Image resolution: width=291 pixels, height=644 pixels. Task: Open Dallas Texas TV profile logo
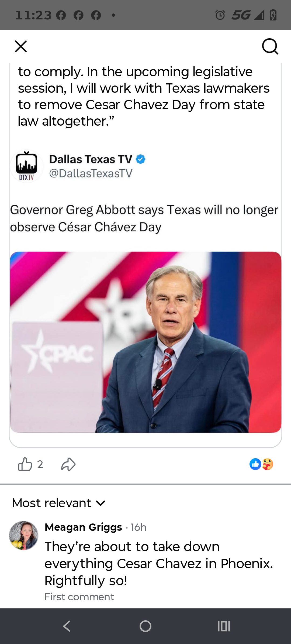[26, 166]
